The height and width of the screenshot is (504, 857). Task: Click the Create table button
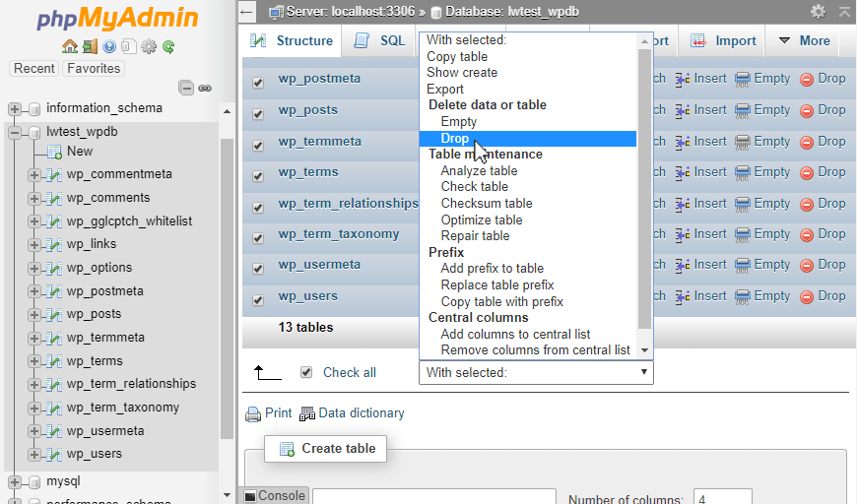click(x=326, y=449)
